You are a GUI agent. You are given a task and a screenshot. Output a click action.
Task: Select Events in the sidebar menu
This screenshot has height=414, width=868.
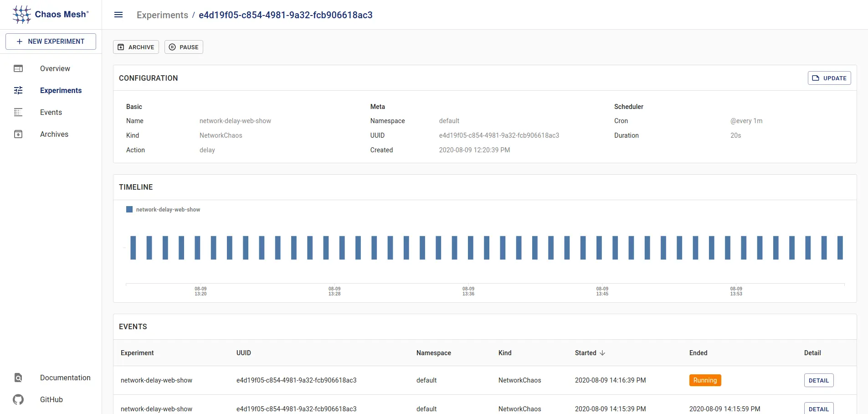50,112
